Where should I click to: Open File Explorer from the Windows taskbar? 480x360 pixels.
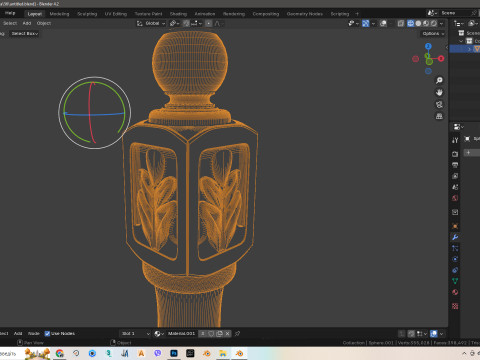coord(223,353)
